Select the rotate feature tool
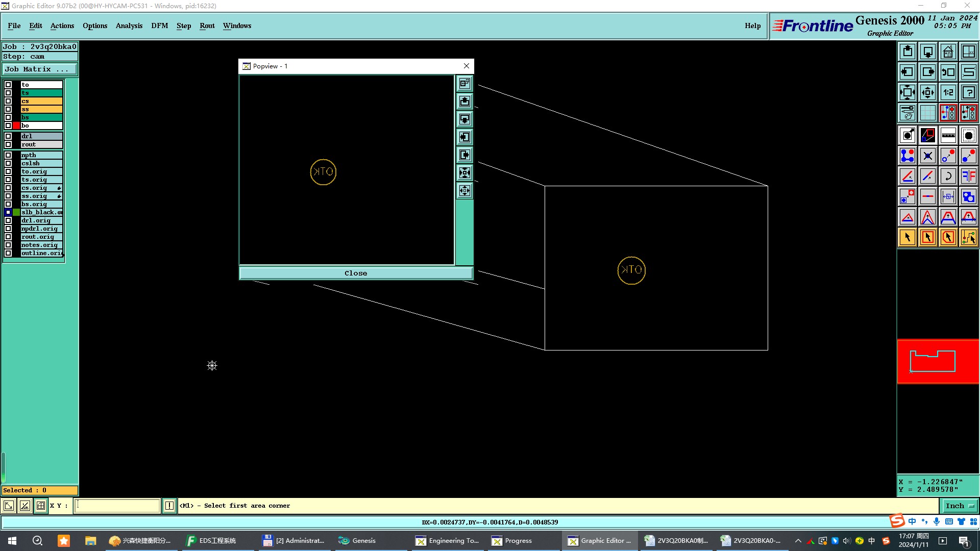The height and width of the screenshot is (551, 980). coord(948,176)
